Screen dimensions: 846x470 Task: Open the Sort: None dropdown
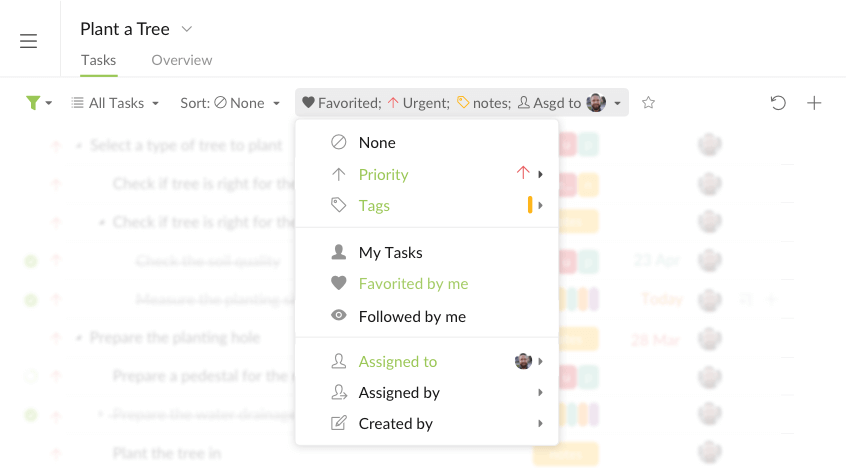pos(229,103)
